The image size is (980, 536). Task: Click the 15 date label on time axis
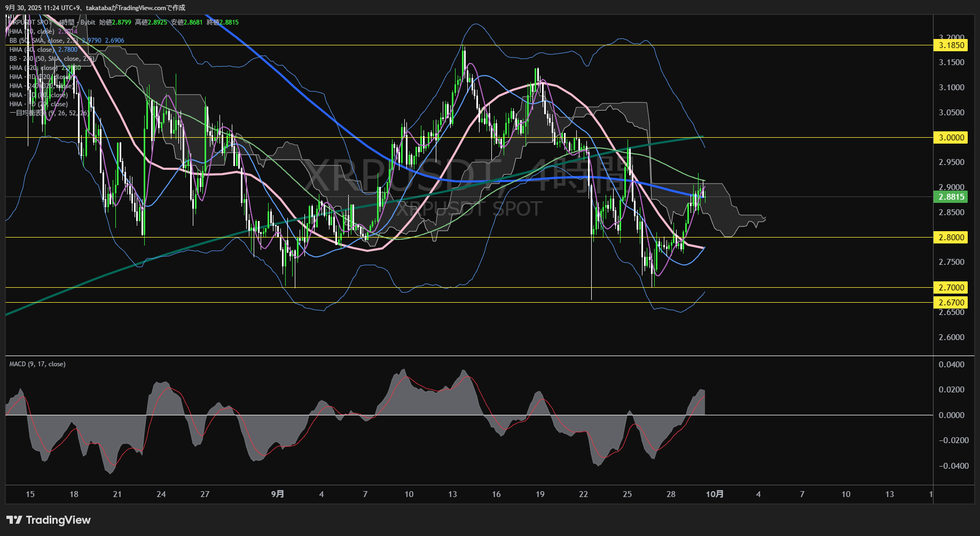[x=30, y=494]
